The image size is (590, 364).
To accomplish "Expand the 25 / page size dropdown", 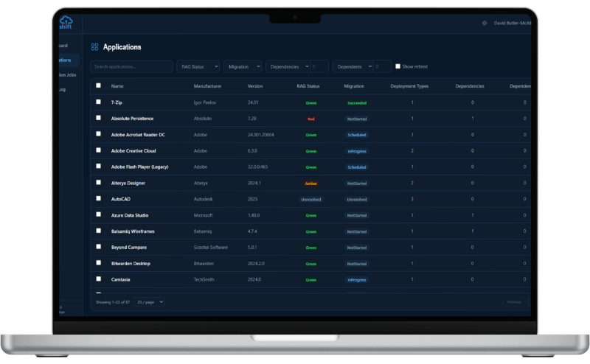I will pos(150,301).
